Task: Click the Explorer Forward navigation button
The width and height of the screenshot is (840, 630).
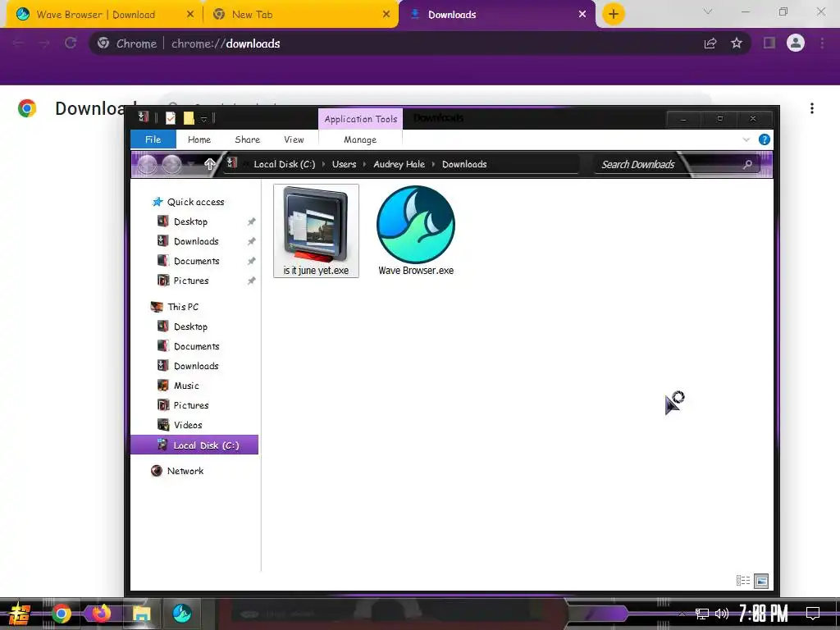Action: 171,164
